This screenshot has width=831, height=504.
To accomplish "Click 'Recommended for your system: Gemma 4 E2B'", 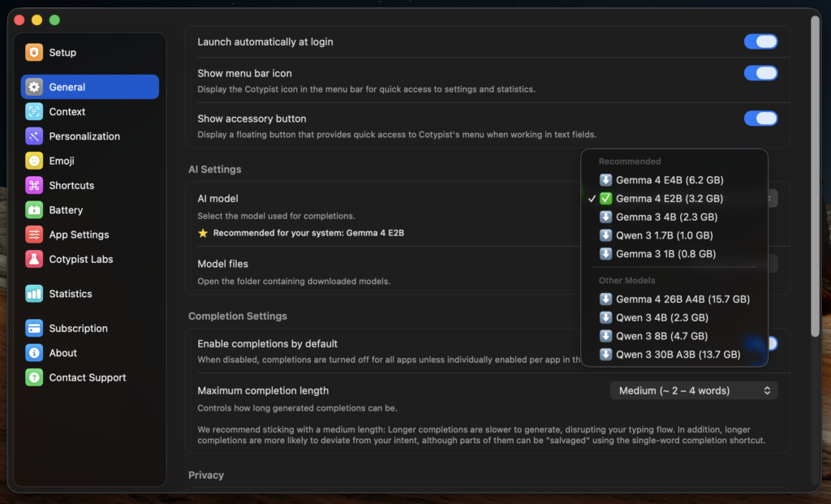I will point(308,233).
